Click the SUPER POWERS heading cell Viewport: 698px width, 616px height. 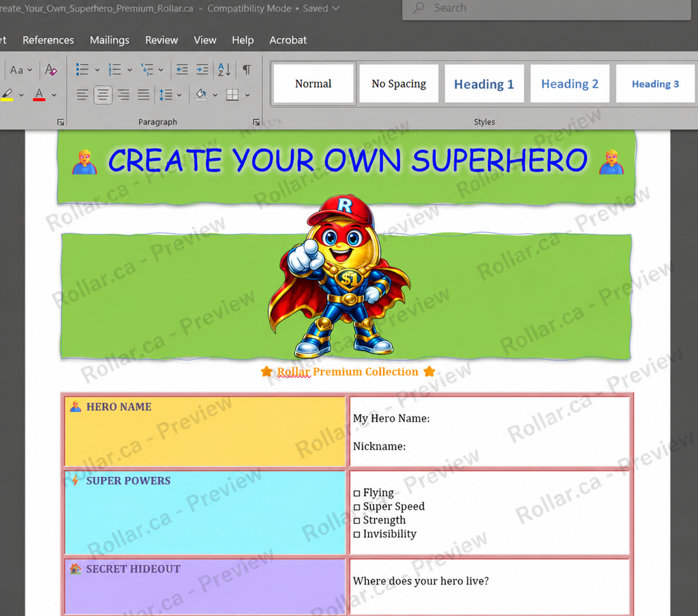click(x=204, y=512)
